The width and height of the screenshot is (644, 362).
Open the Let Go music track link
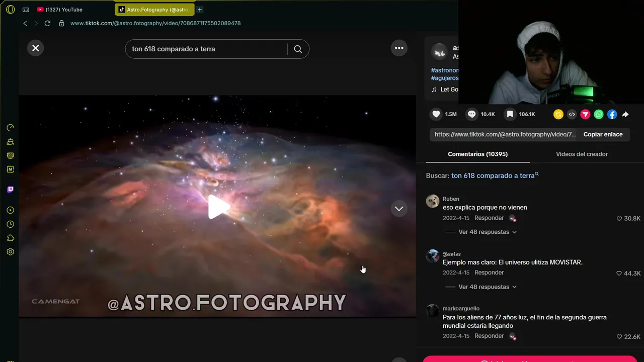445,89
